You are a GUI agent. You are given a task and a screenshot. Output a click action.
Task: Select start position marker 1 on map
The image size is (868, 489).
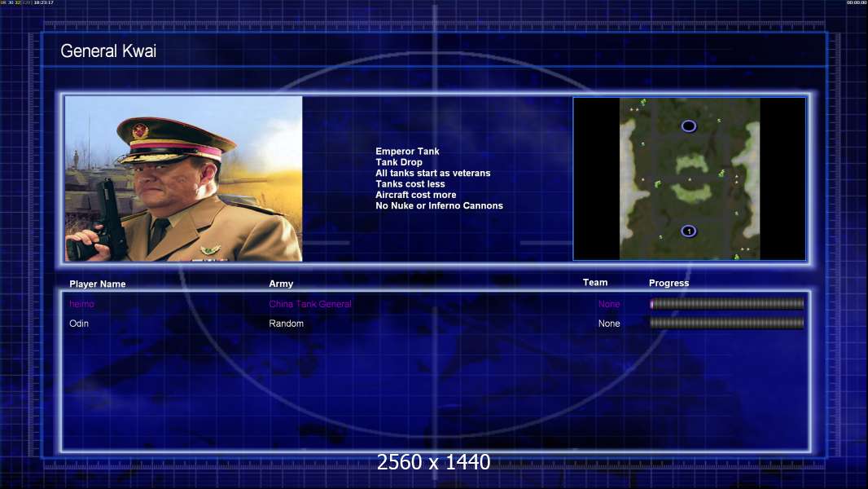pos(689,231)
